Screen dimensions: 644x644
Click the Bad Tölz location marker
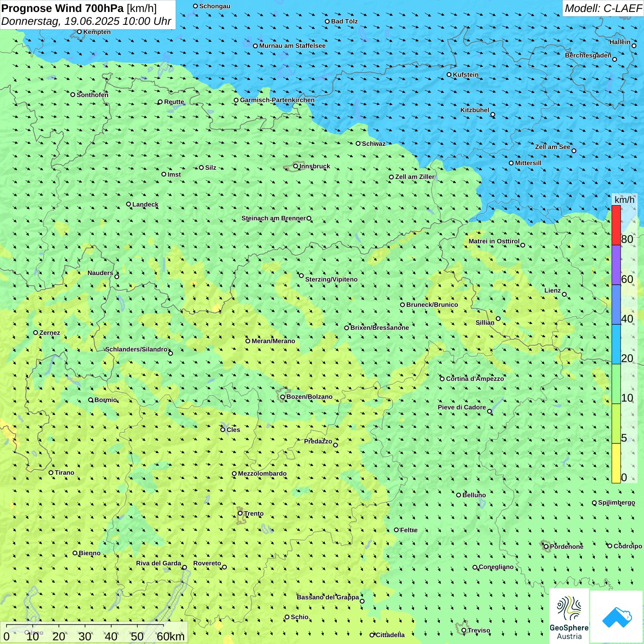click(x=327, y=21)
